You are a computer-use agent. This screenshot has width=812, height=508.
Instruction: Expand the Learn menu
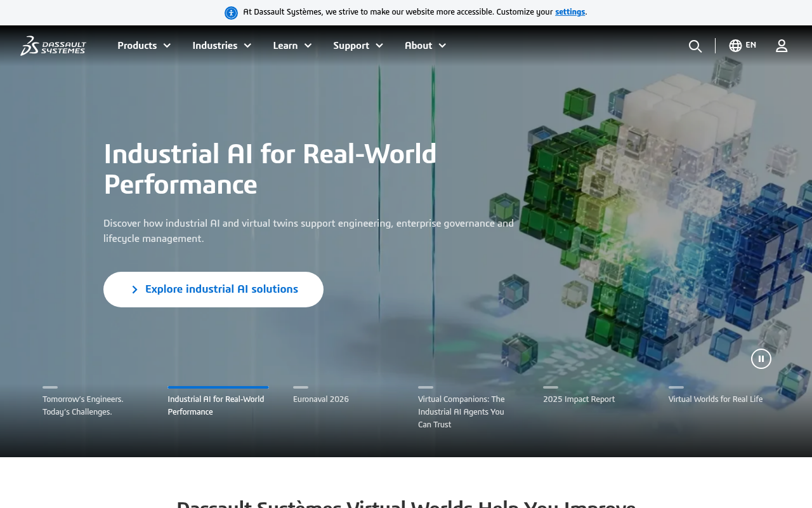pos(292,46)
